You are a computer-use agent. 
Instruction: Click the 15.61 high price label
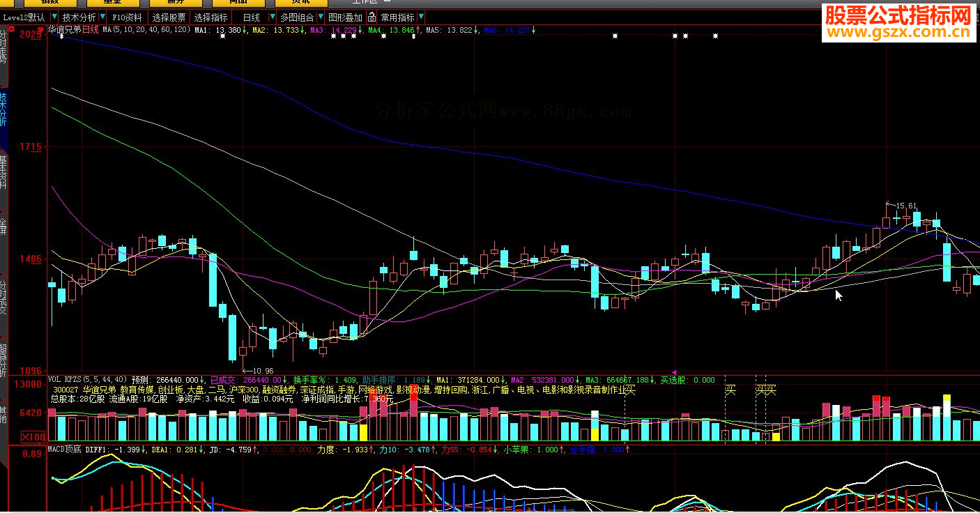click(906, 206)
